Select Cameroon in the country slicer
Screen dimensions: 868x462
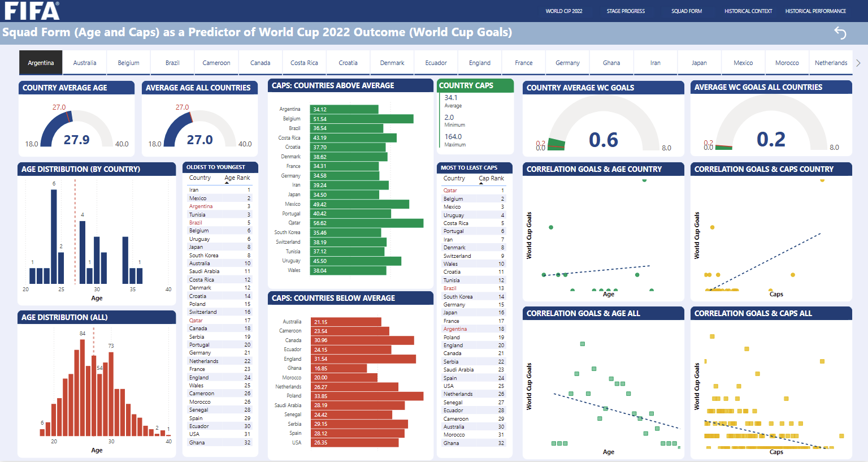[x=216, y=63]
